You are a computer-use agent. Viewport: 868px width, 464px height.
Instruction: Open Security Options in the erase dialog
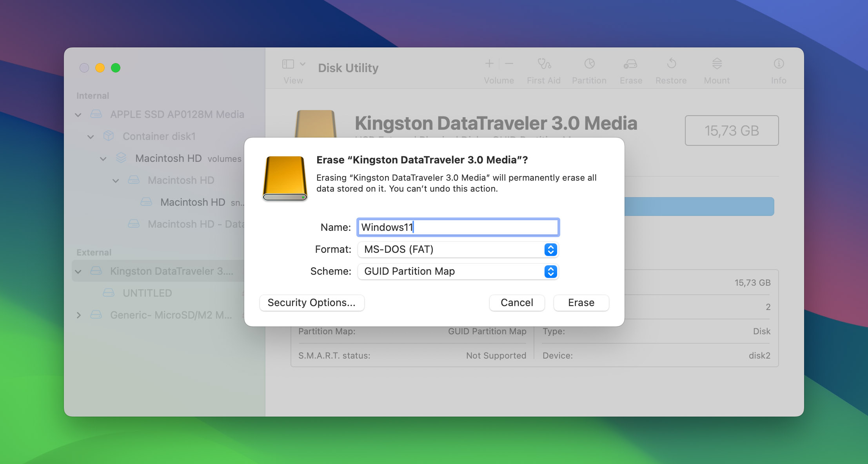pos(312,303)
